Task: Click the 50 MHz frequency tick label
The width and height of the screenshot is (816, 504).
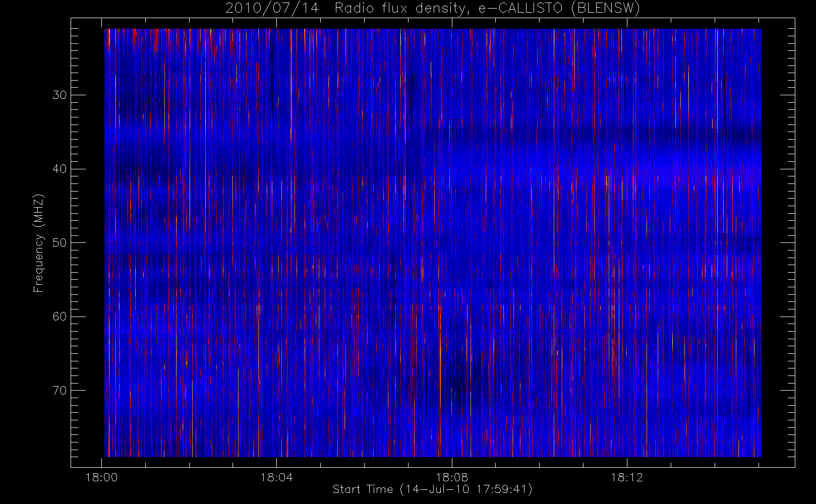Action: pyautogui.click(x=60, y=243)
